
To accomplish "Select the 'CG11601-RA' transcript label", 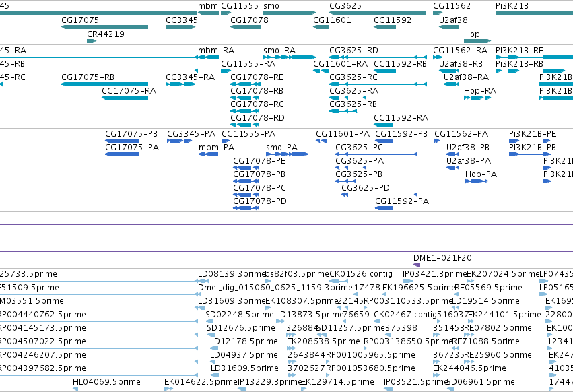I will tap(341, 64).
